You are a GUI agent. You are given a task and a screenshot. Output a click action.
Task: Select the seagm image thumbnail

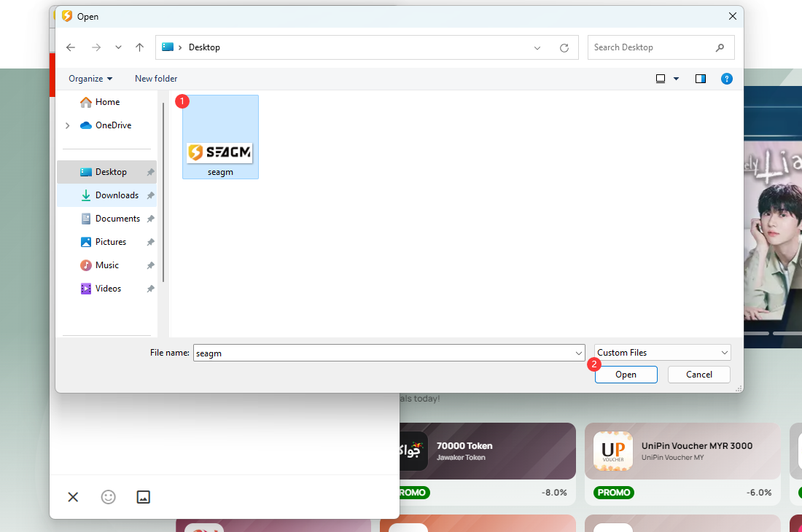220,152
